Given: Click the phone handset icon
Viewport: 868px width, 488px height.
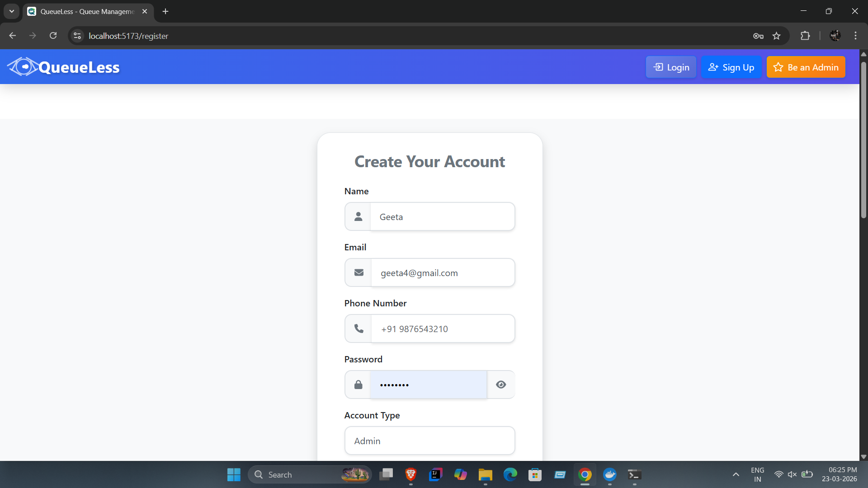Looking at the screenshot, I should pyautogui.click(x=359, y=328).
